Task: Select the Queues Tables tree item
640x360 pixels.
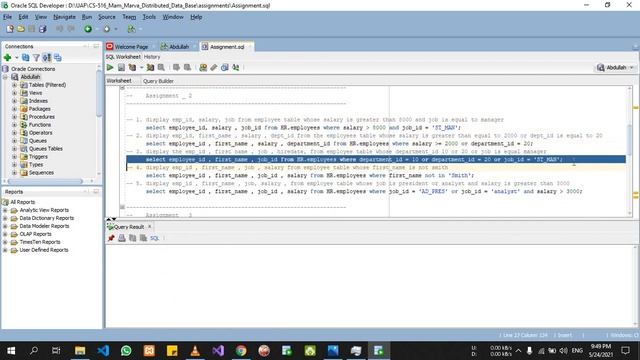Action: click(x=46, y=149)
